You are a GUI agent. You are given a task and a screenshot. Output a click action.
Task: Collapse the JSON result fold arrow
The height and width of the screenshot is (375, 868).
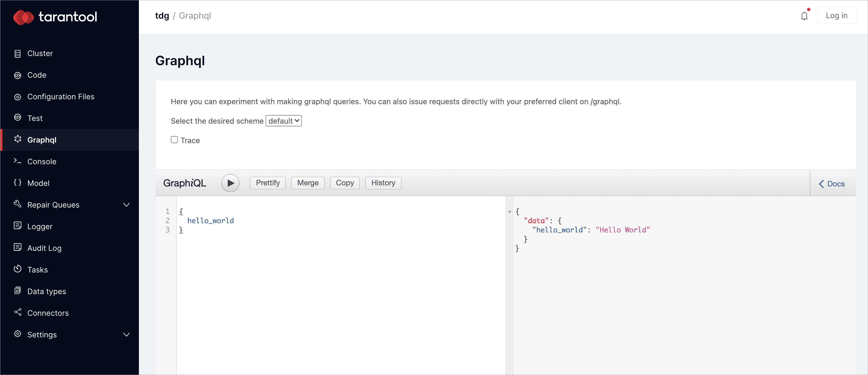pos(510,212)
